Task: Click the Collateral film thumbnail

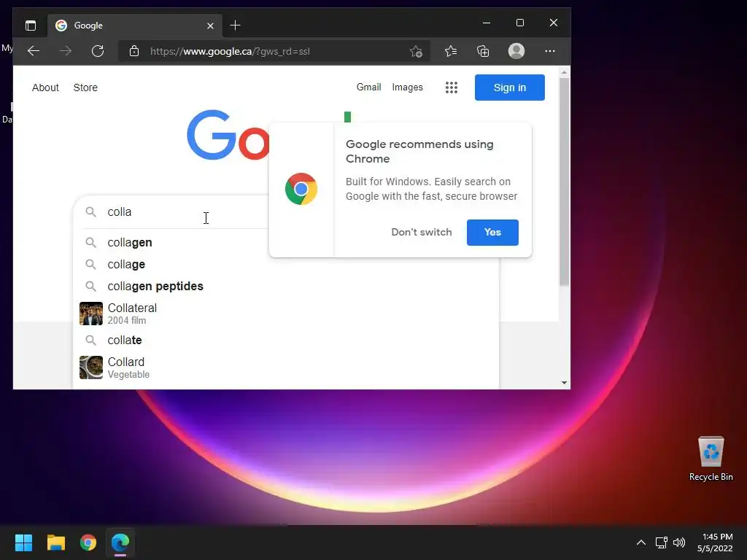Action: [x=91, y=314]
